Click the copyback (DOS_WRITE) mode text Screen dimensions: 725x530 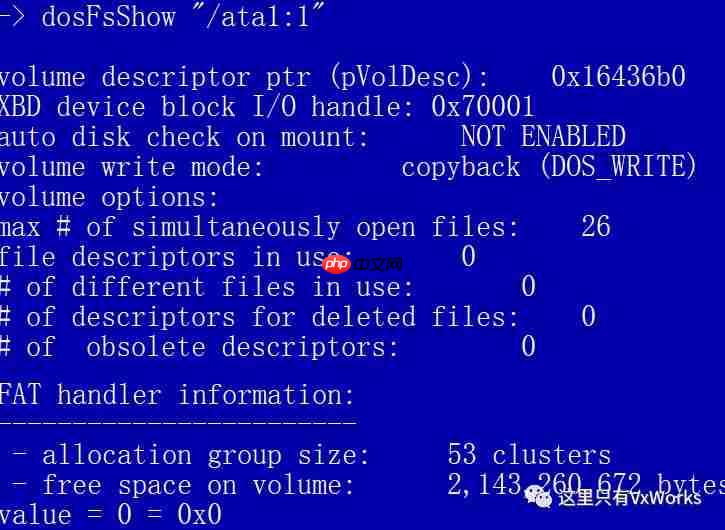point(549,166)
